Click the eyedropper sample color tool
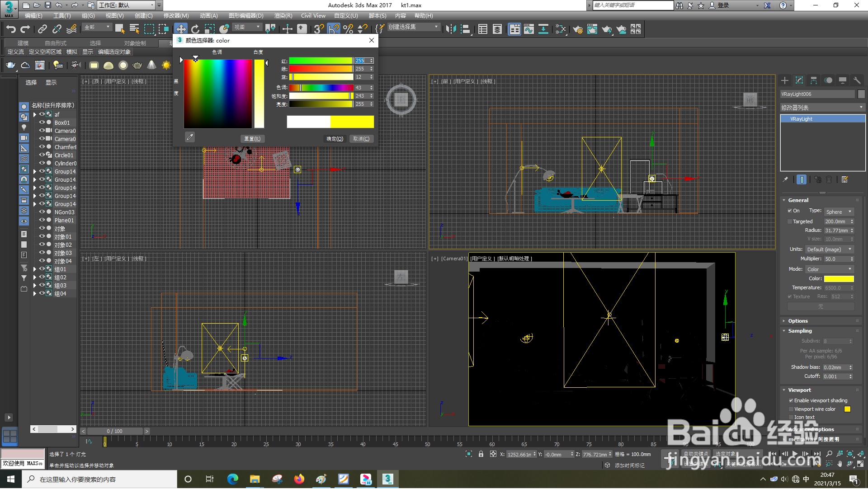The width and height of the screenshot is (868, 489). [x=190, y=137]
